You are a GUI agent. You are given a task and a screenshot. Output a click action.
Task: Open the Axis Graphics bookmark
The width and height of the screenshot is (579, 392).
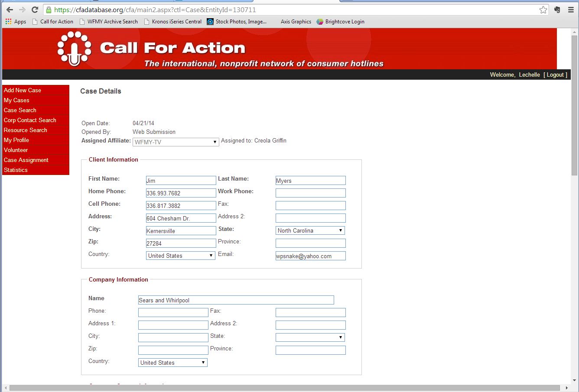coord(296,22)
